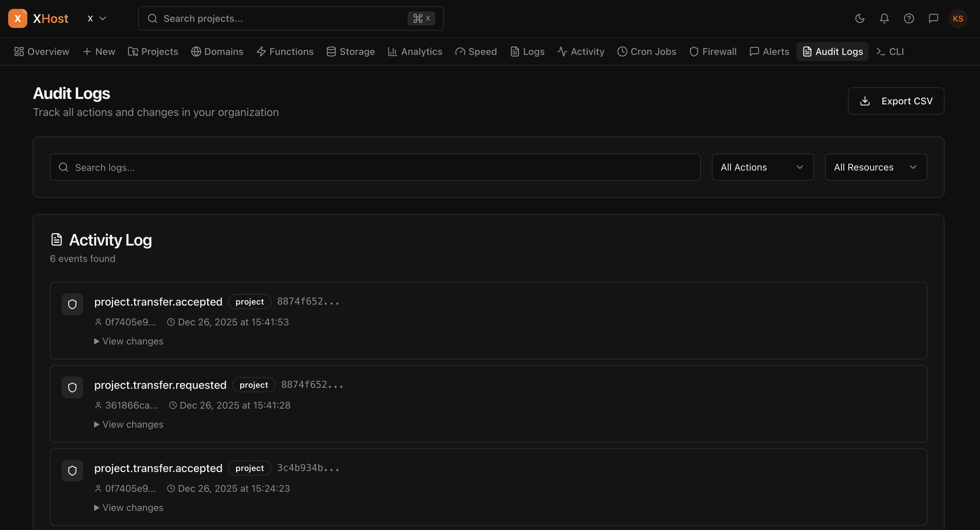Click the shield icon on project.transfer.requested event
This screenshot has width=980, height=530.
(x=72, y=387)
